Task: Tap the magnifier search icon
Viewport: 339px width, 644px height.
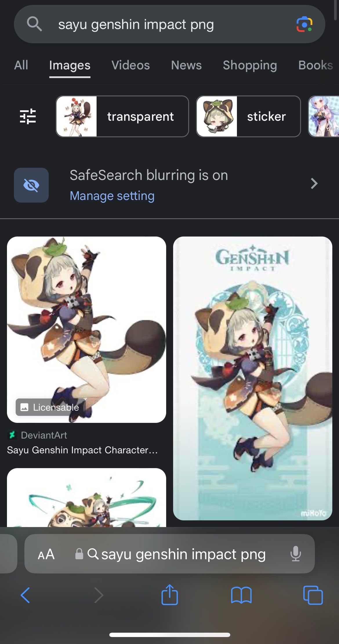Action: [34, 24]
